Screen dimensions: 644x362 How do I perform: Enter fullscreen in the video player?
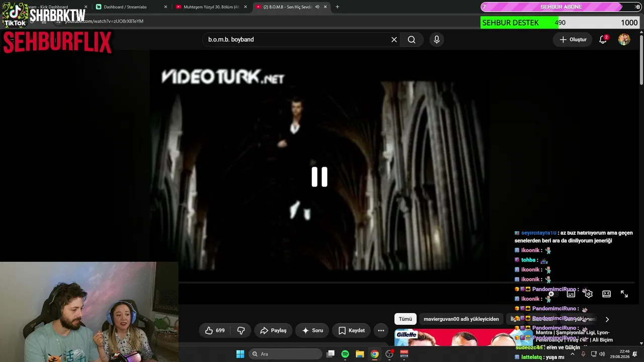(x=624, y=294)
